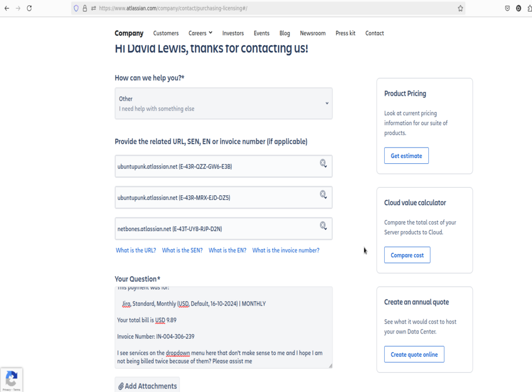
Task: Open 'What is the EN?' help link
Action: 227,250
